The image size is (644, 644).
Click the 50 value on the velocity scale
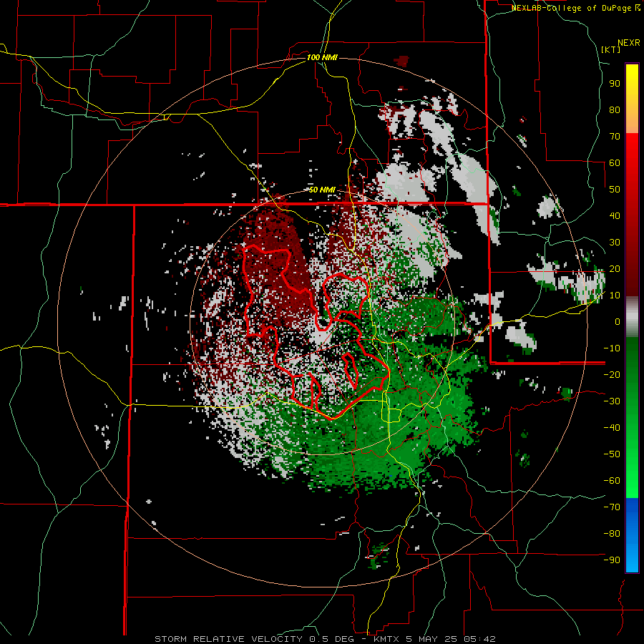pos(615,190)
